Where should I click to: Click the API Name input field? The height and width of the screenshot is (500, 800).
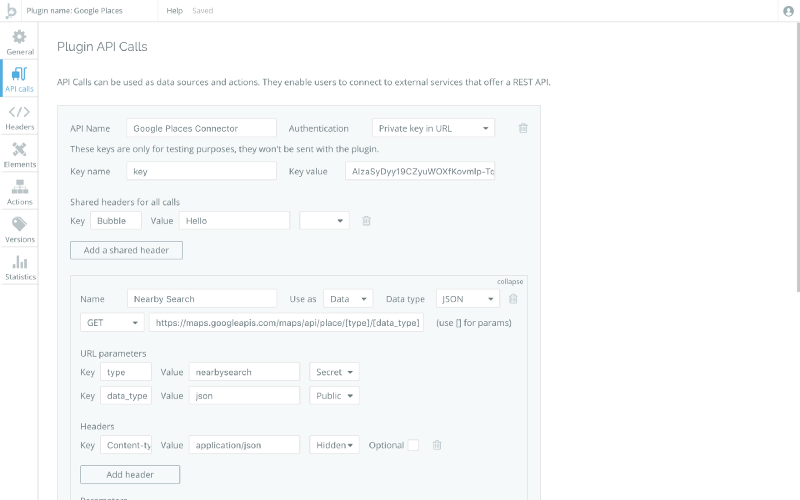click(201, 128)
